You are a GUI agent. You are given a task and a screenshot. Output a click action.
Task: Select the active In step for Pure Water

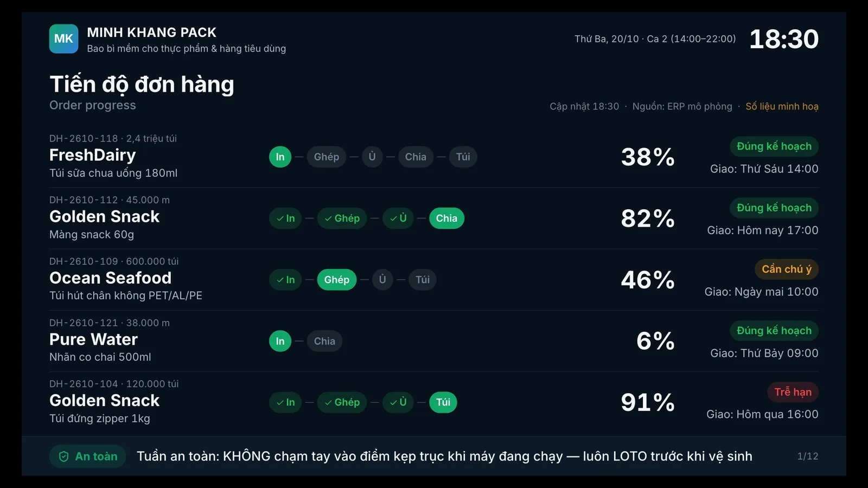[280, 341]
